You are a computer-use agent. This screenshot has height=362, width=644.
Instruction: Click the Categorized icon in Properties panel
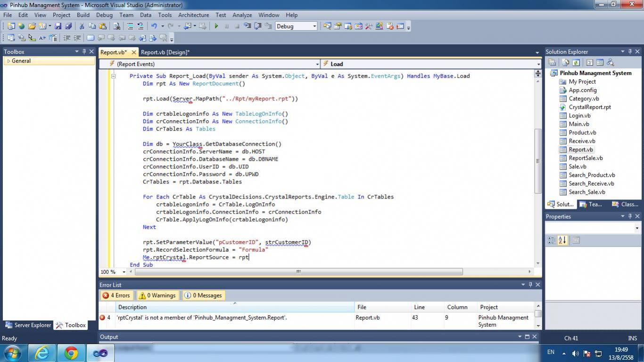[x=552, y=240]
